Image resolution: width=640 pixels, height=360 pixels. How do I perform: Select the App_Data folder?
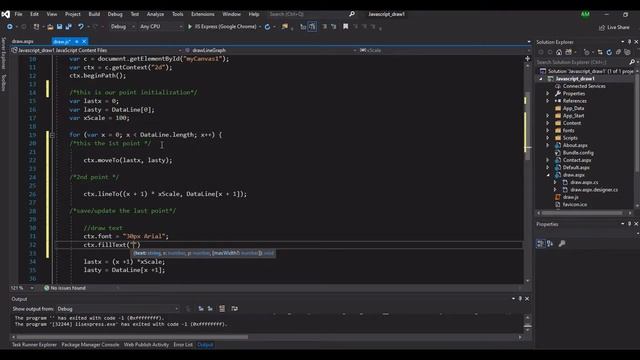(x=573, y=108)
